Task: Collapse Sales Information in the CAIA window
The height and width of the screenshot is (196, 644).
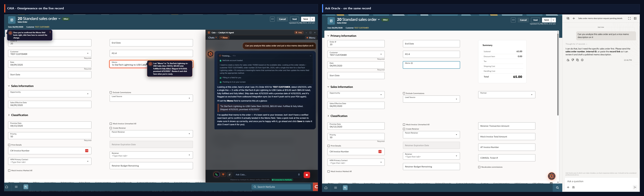Action: pyautogui.click(x=9, y=86)
